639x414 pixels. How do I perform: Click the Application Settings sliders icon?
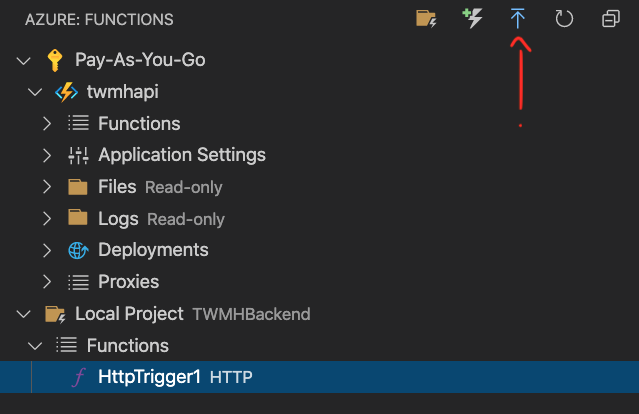pyautogui.click(x=78, y=155)
